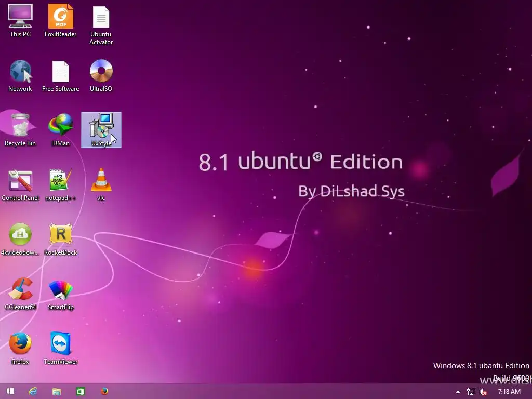Open the network tray icon
The height and width of the screenshot is (399, 532).
click(x=471, y=392)
